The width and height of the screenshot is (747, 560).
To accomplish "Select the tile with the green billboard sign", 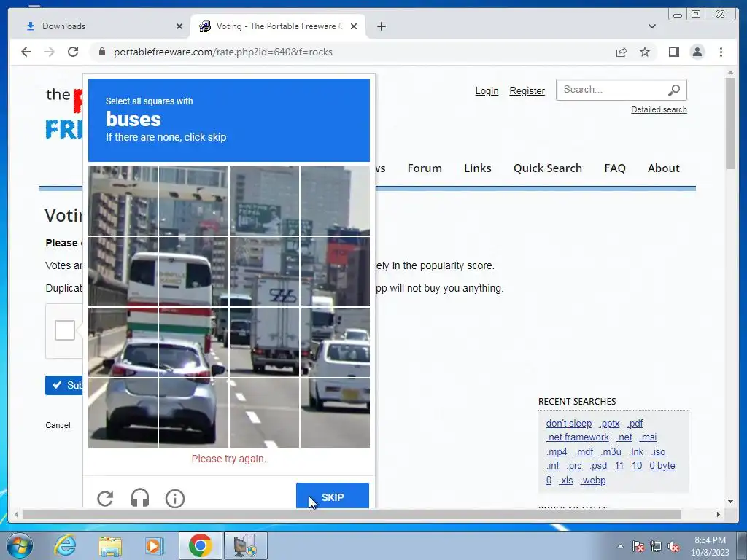I will coord(264,201).
